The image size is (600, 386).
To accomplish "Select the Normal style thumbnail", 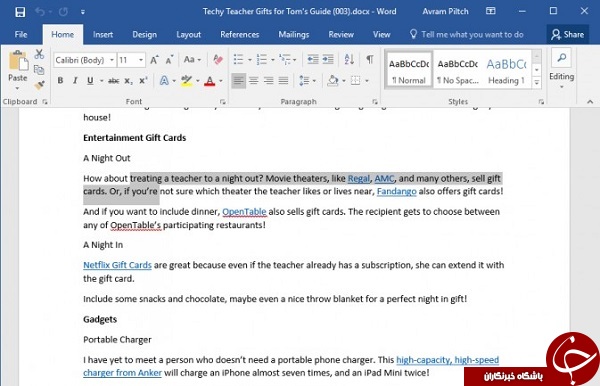I will (409, 70).
